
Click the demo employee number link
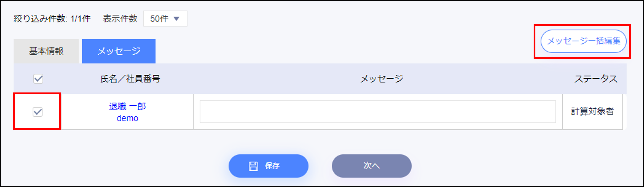[127, 118]
